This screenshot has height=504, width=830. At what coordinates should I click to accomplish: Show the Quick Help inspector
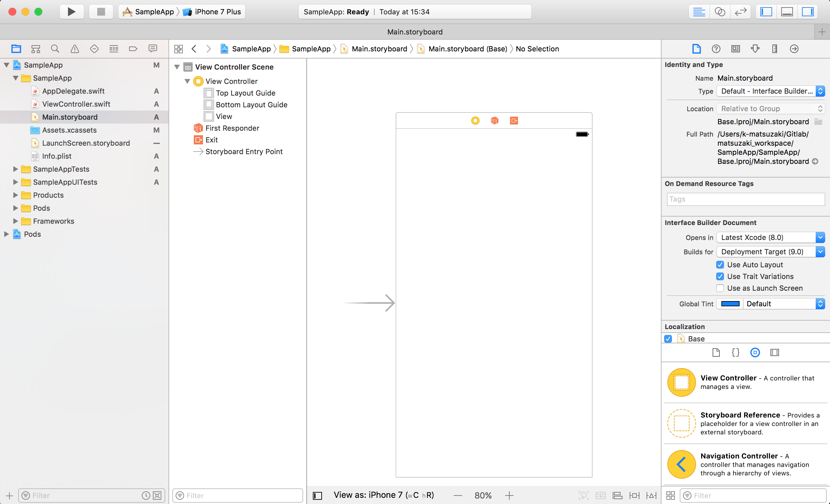tap(716, 49)
